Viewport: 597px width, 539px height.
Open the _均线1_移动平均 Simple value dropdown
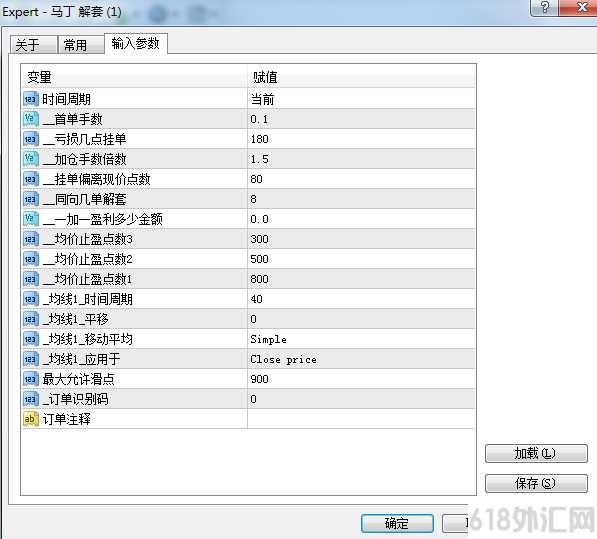(361, 339)
